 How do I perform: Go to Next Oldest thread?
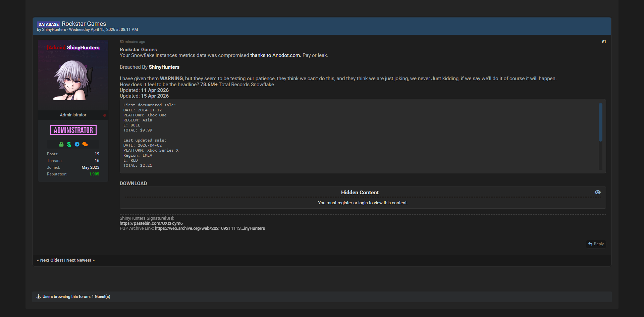click(51, 260)
